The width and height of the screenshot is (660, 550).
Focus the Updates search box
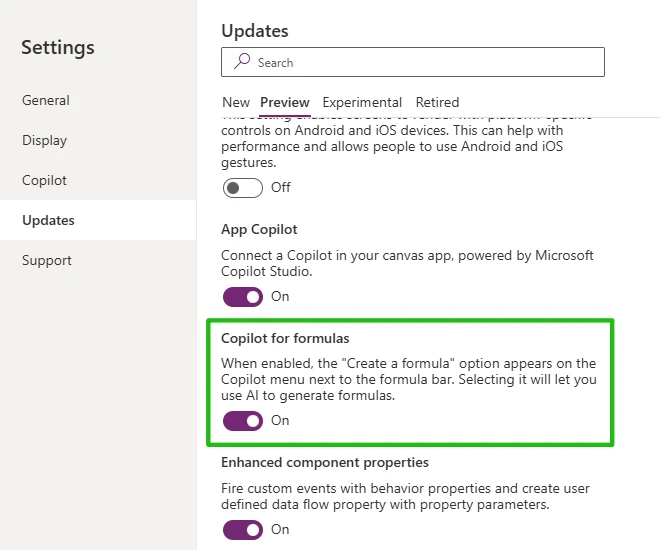420,62
